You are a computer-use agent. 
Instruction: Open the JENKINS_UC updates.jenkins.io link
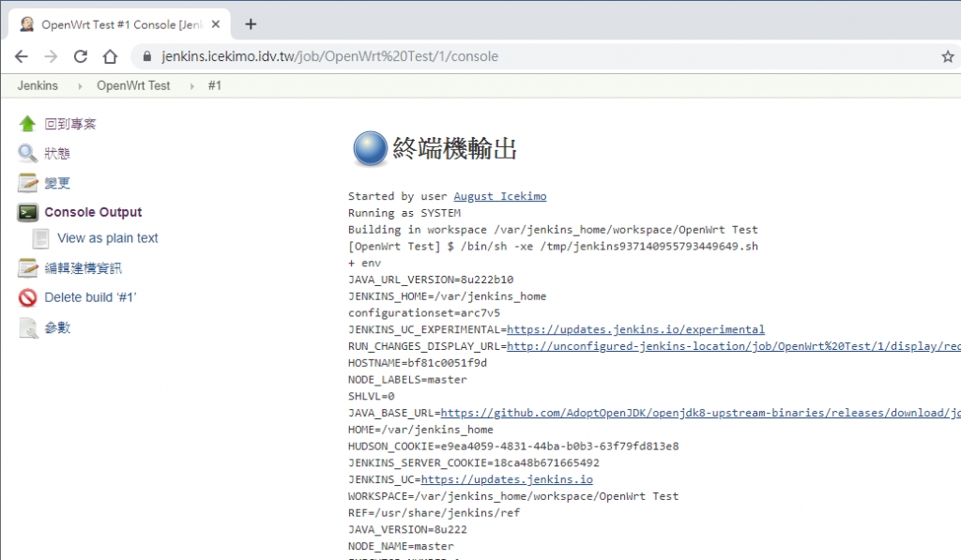507,479
